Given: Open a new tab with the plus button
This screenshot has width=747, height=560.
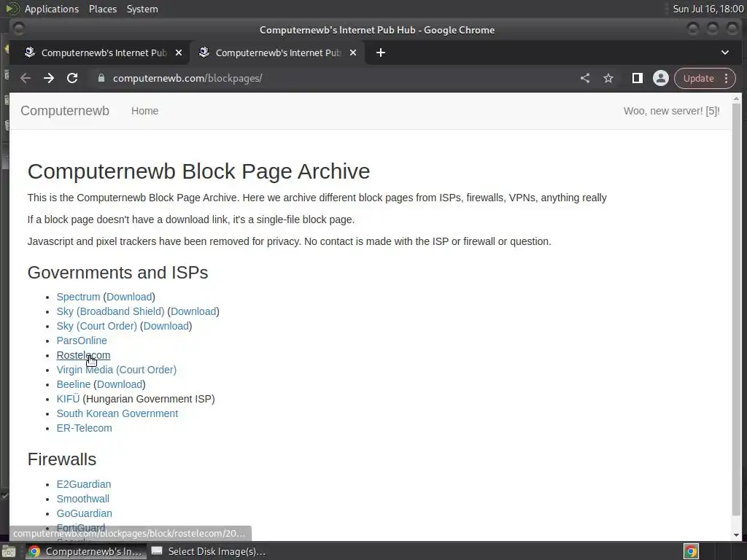Looking at the screenshot, I should pos(381,52).
